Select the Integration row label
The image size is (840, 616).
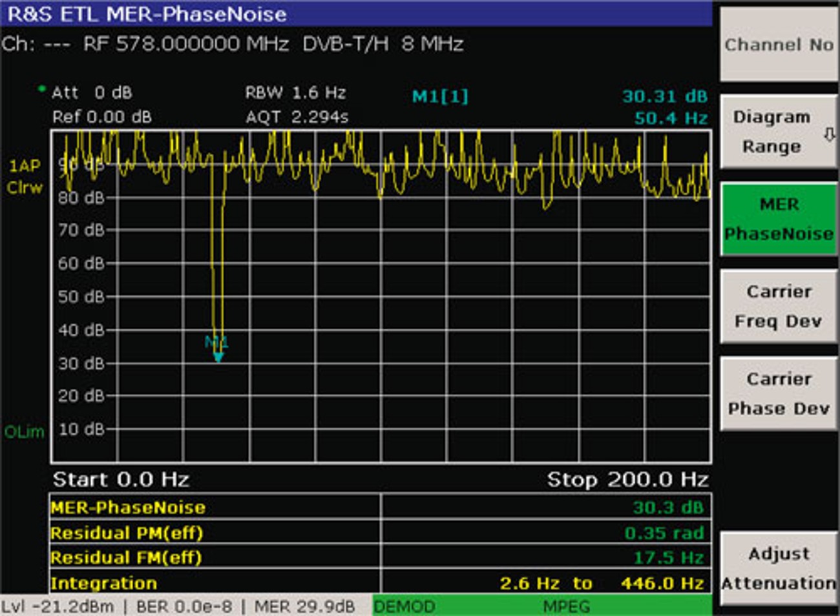(104, 584)
